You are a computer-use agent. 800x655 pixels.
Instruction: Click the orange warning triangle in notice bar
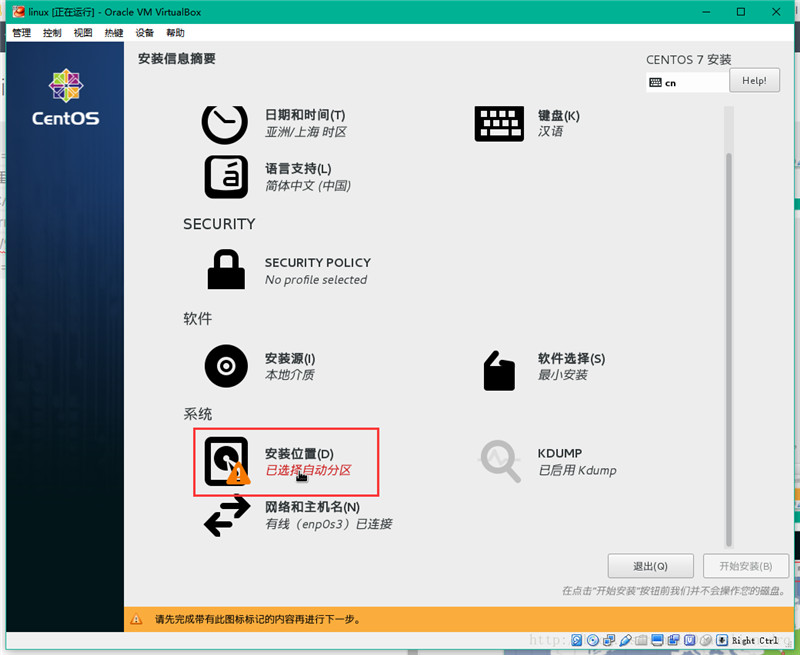[x=136, y=619]
